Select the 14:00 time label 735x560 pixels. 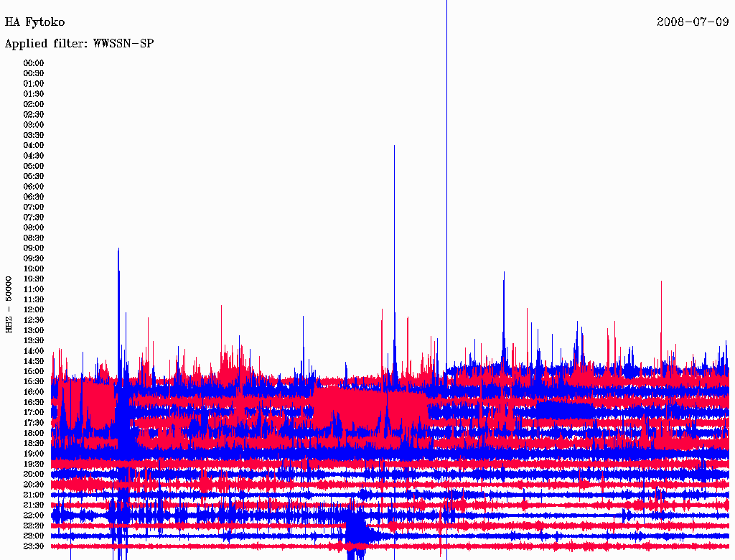pyautogui.click(x=33, y=351)
